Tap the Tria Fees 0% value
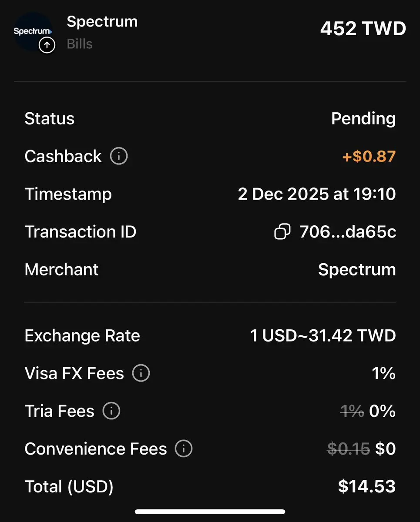The width and height of the screenshot is (420, 522). 383,411
